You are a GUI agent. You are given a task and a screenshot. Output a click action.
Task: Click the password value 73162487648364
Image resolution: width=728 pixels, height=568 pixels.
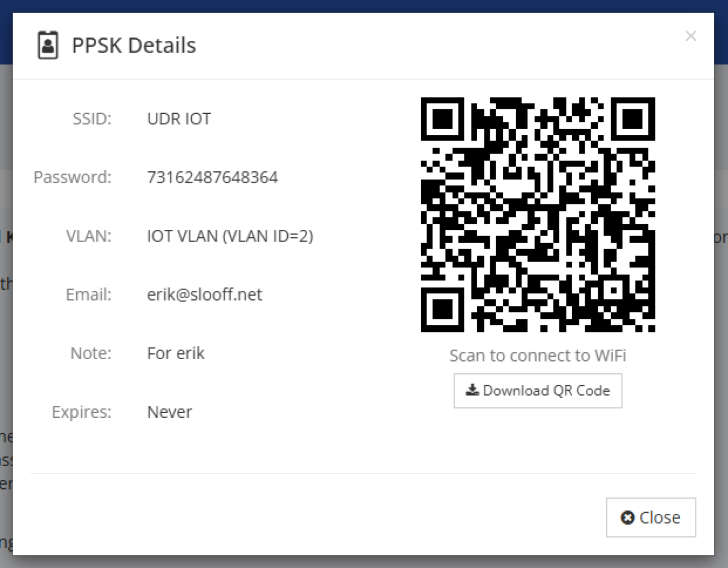212,177
